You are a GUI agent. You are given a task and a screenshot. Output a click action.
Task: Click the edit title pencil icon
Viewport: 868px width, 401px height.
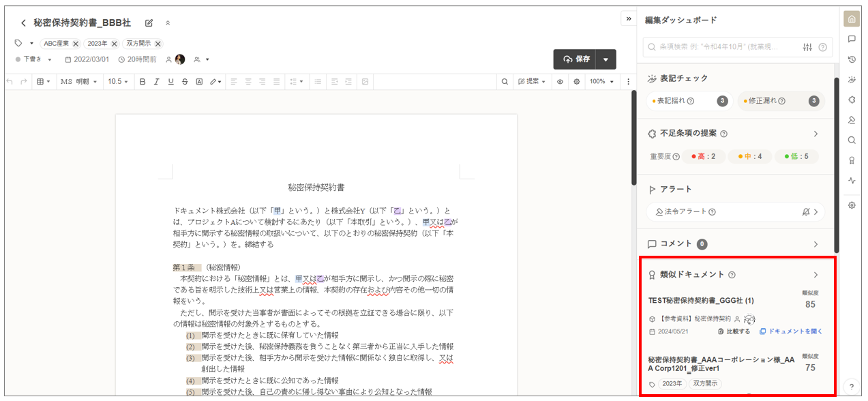pos(149,23)
